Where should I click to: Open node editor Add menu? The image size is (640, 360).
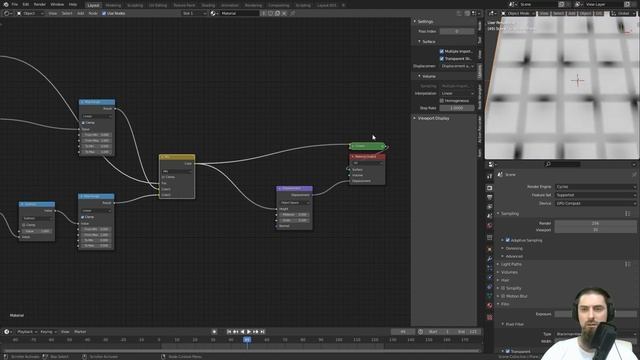pyautogui.click(x=80, y=13)
